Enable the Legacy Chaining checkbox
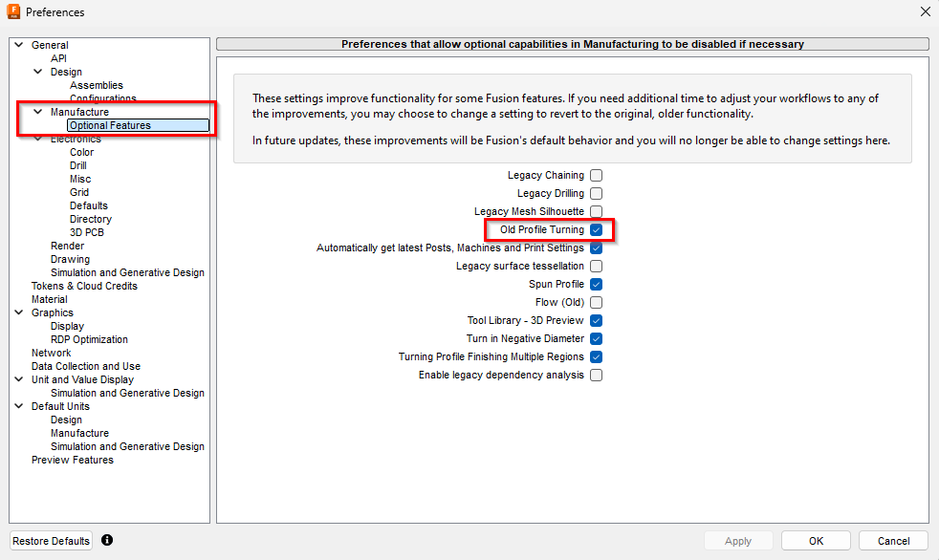Image resolution: width=939 pixels, height=560 pixels. point(596,175)
